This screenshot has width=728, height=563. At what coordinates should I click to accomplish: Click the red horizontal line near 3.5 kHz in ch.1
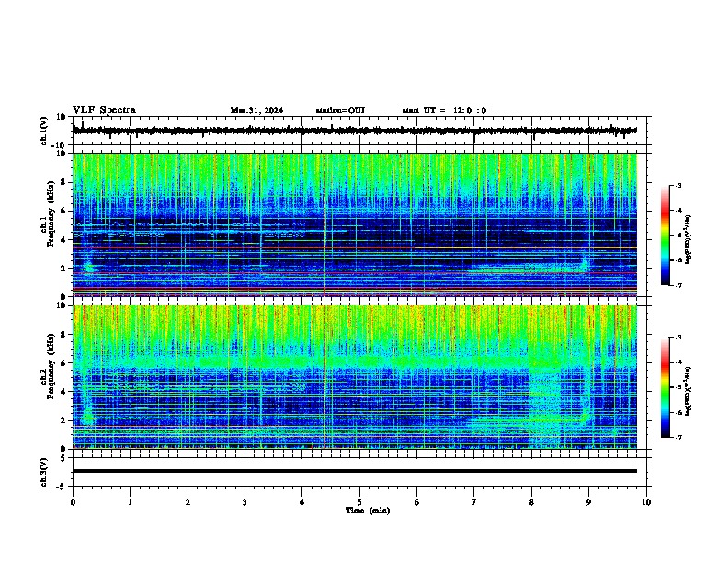tap(355, 248)
